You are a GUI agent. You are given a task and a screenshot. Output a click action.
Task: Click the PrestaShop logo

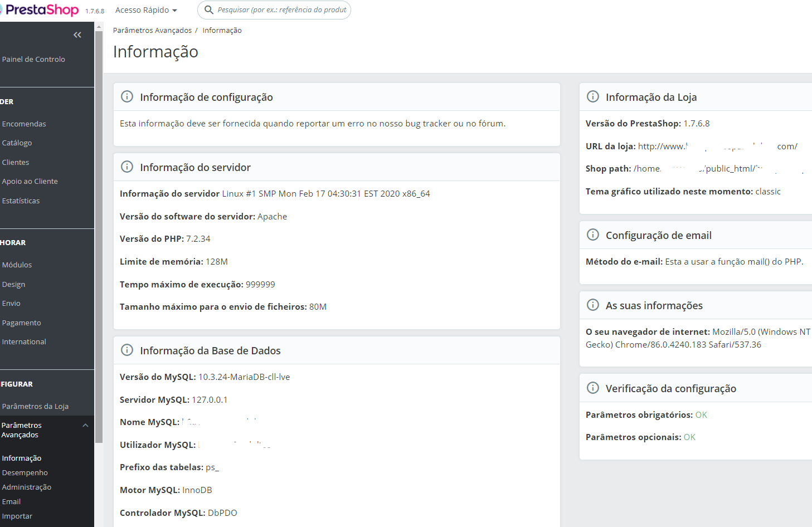point(40,10)
